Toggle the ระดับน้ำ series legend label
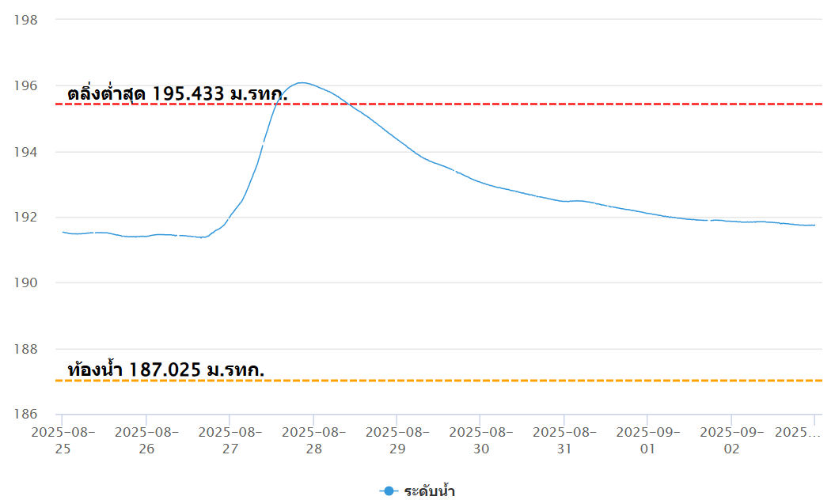This screenshot has width=831, height=504. click(429, 491)
